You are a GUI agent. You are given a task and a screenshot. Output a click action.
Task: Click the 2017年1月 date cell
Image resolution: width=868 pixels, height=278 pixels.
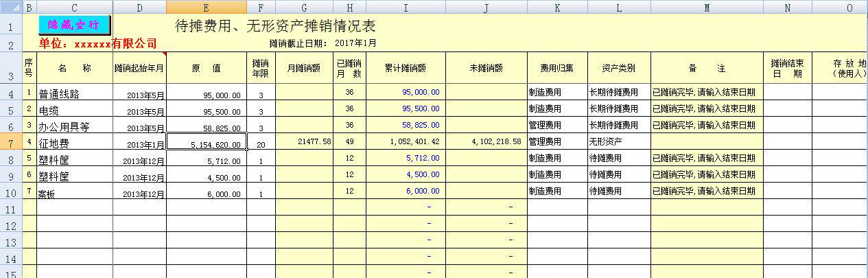355,43
